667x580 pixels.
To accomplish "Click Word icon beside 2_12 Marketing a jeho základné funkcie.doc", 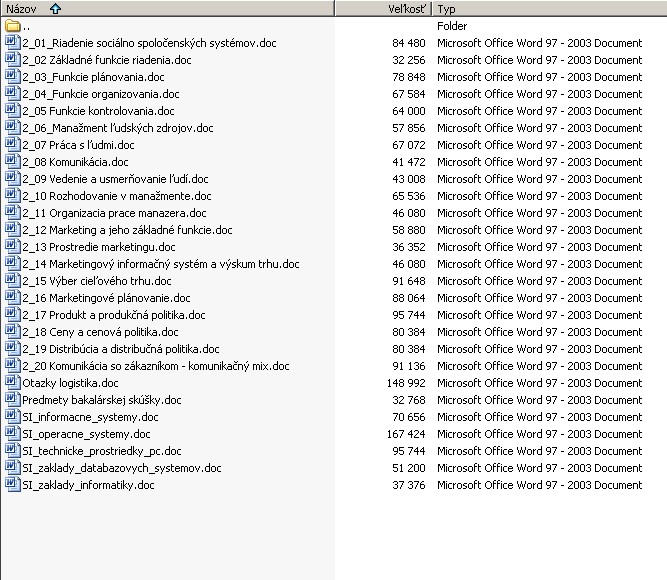I will [13, 230].
